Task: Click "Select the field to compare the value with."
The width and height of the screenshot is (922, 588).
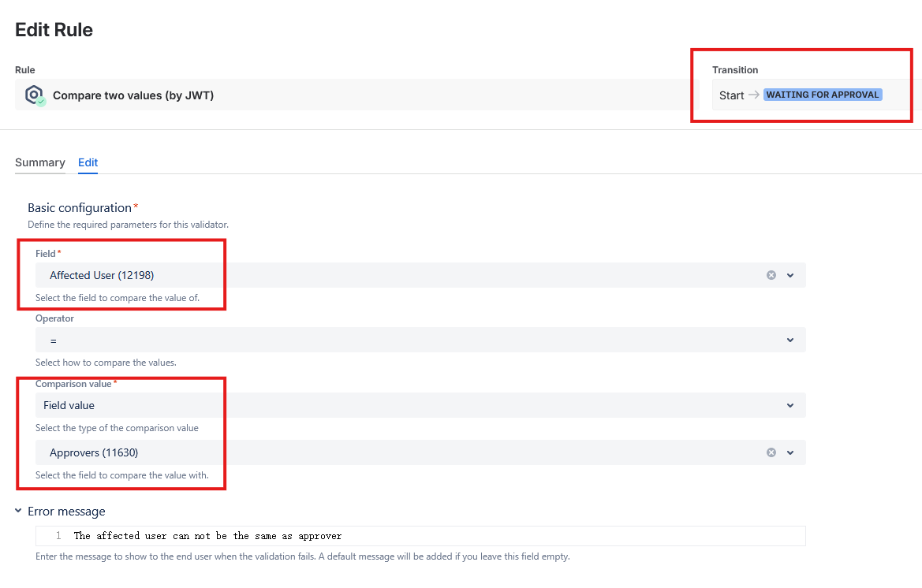Action: [121, 475]
